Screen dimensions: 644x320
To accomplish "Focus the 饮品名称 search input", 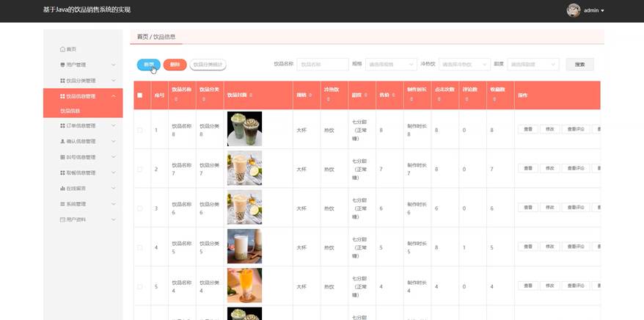I will [323, 65].
